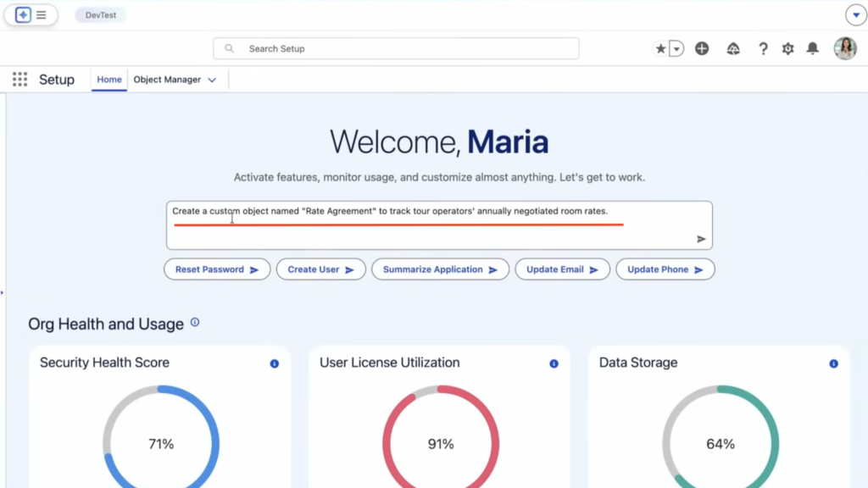This screenshot has height=488, width=868.
Task: Expand the Object Manager tab chevron
Action: [x=212, y=80]
